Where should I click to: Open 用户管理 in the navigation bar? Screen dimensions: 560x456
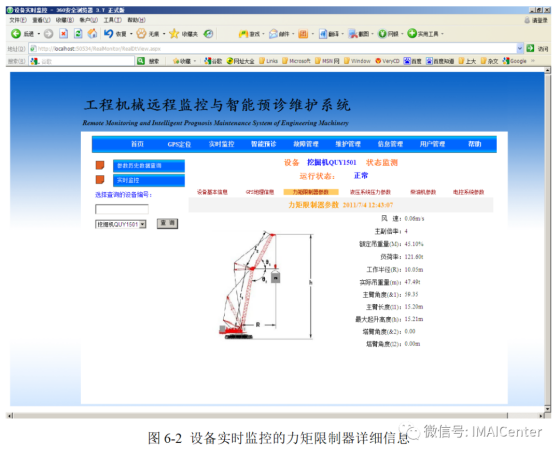[432, 144]
